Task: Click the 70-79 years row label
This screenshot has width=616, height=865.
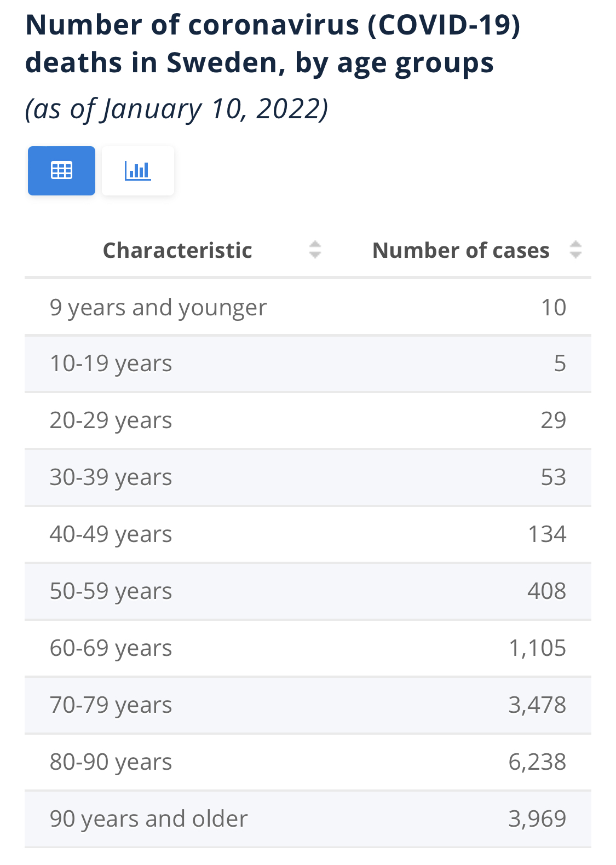Action: tap(111, 705)
